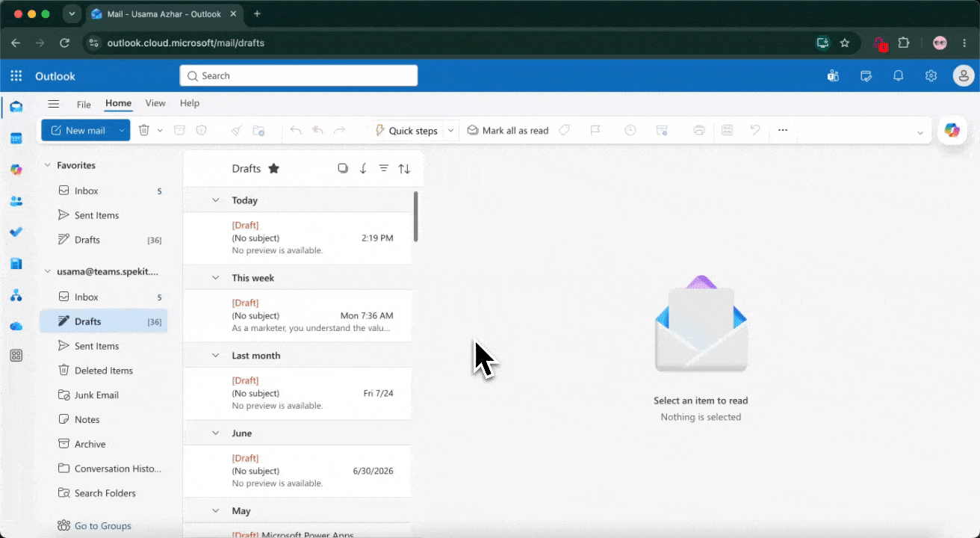Open Notes folder
Viewport: 980px width, 538px height.
103,420
